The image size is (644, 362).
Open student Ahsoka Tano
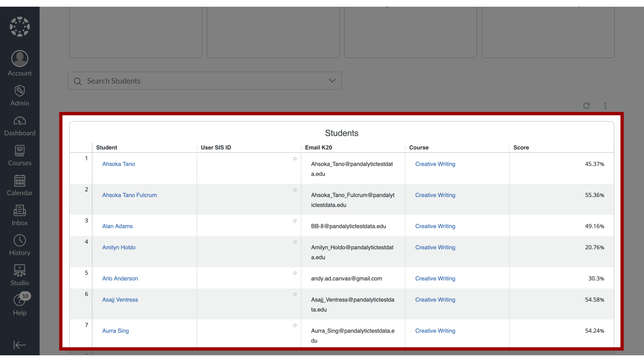click(x=118, y=164)
